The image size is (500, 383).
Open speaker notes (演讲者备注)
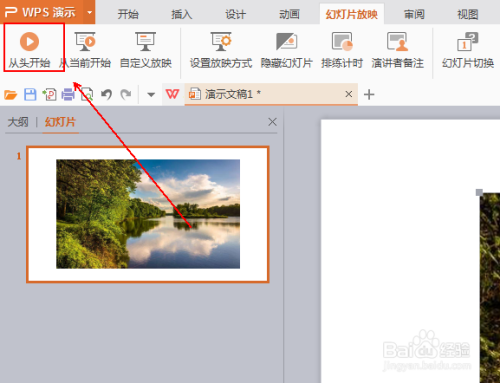[x=398, y=49]
